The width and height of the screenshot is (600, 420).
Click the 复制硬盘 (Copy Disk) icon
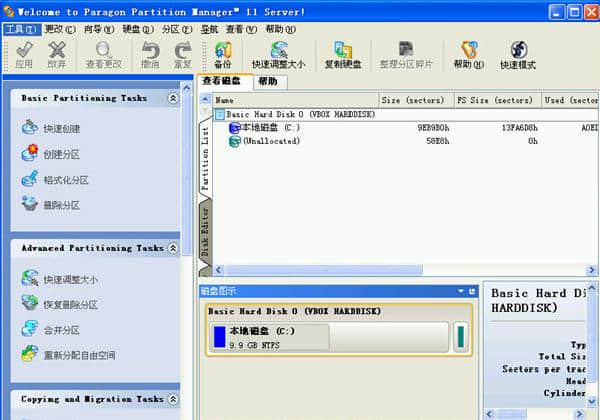tap(343, 54)
